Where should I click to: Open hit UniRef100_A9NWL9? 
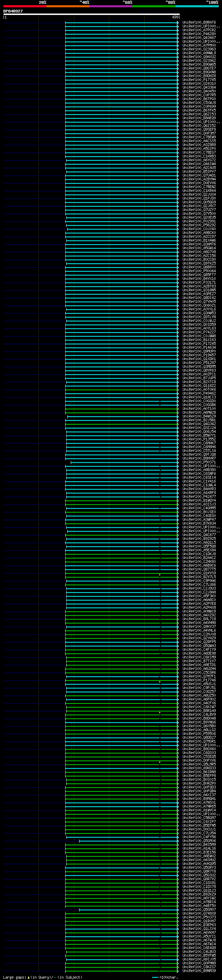199,53
